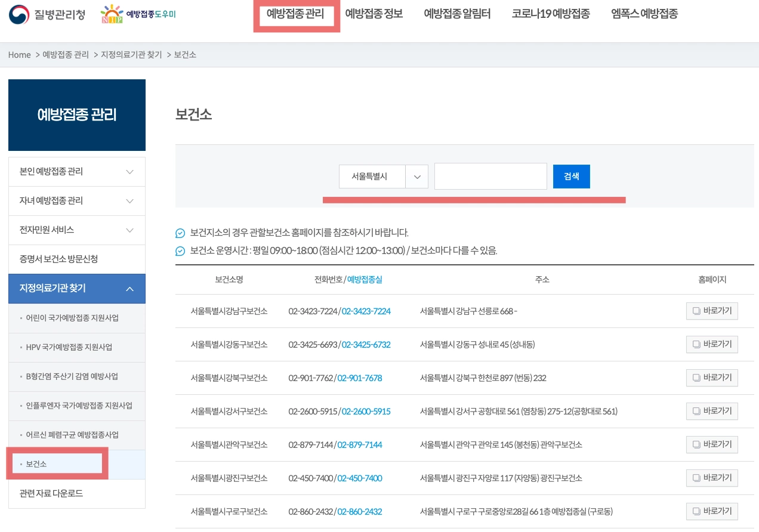Click 구로구보건소 바로가기 homepage icon
Image resolution: width=759 pixels, height=532 pixels.
click(x=712, y=511)
